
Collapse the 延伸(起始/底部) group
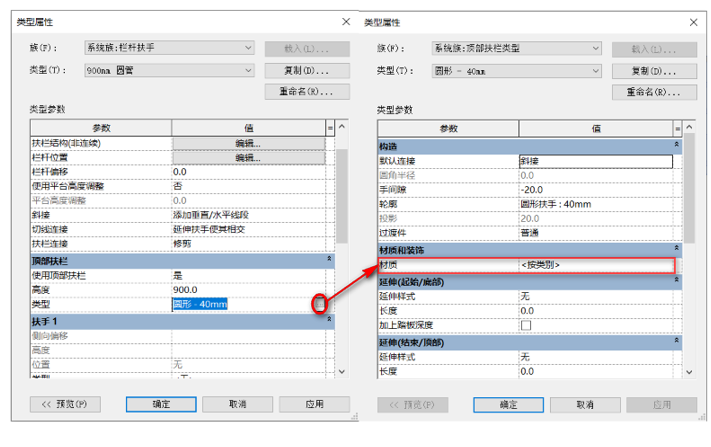(677, 280)
